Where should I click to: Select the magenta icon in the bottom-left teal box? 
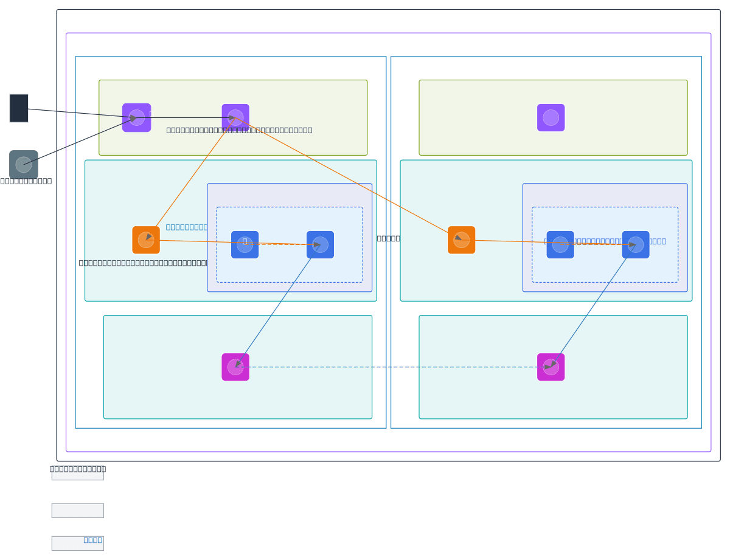[235, 367]
